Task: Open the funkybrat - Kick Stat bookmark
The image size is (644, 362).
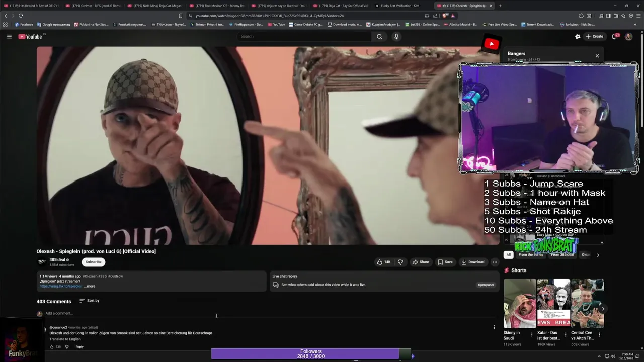Action: pyautogui.click(x=577, y=24)
